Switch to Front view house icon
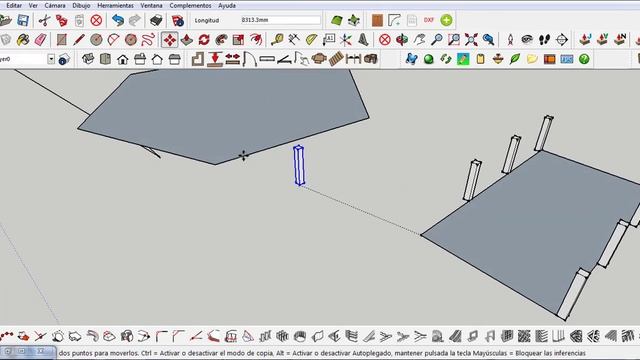 click(122, 59)
